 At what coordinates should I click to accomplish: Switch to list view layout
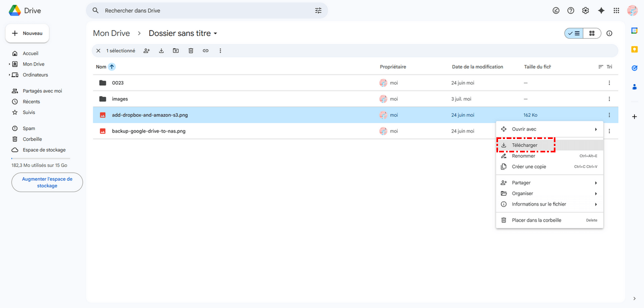574,33
